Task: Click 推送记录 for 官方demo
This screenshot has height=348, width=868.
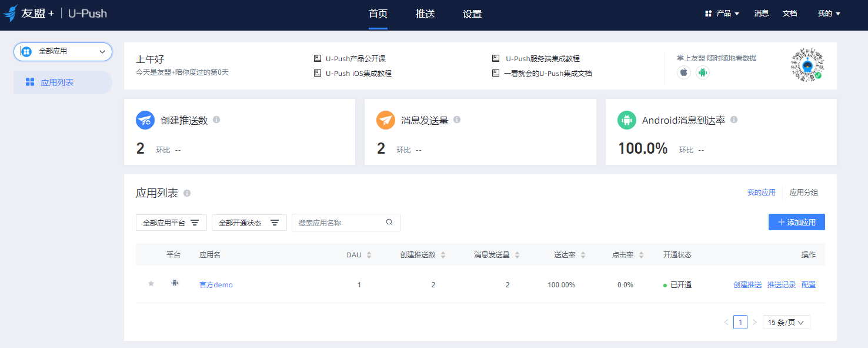Action: pyautogui.click(x=782, y=285)
